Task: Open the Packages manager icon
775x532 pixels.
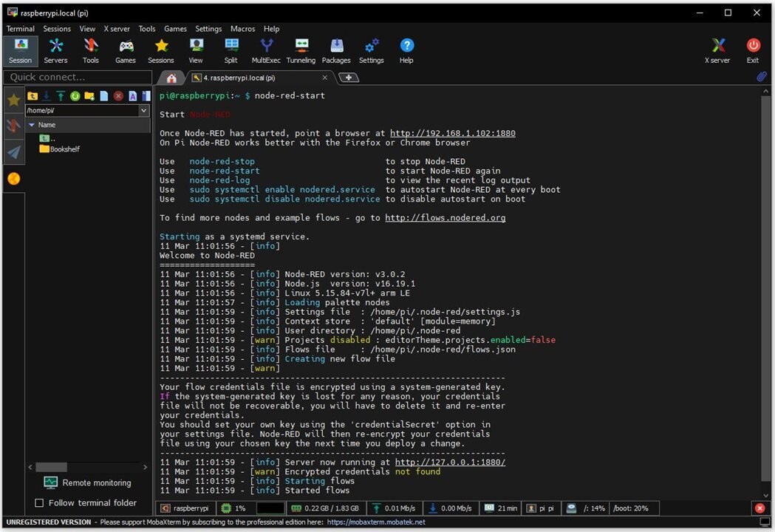Action: (x=336, y=50)
